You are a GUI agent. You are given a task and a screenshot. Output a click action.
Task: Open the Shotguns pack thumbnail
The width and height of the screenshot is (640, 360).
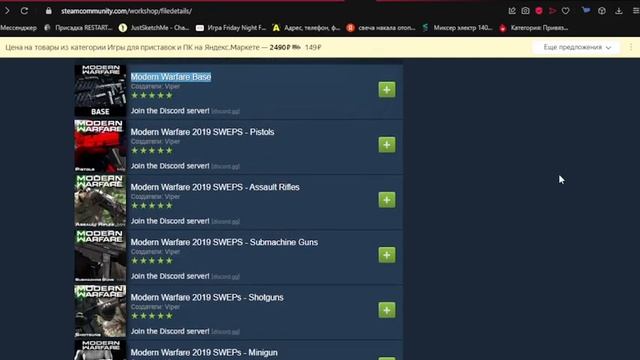100,311
